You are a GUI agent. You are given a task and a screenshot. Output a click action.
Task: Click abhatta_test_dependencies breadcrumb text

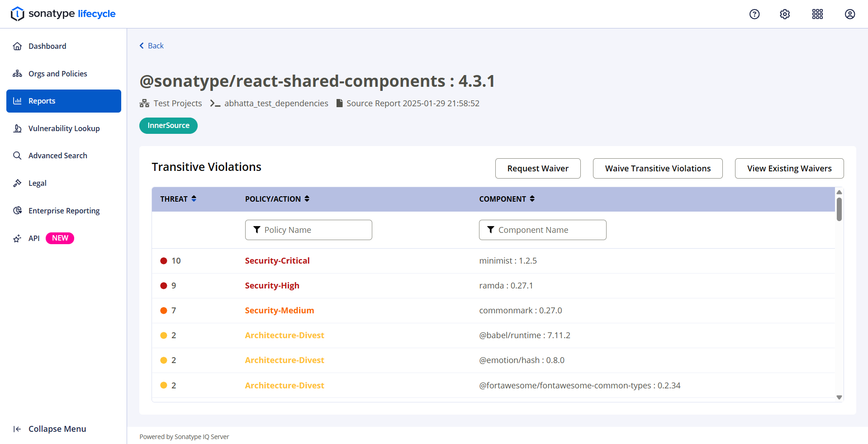pos(276,104)
